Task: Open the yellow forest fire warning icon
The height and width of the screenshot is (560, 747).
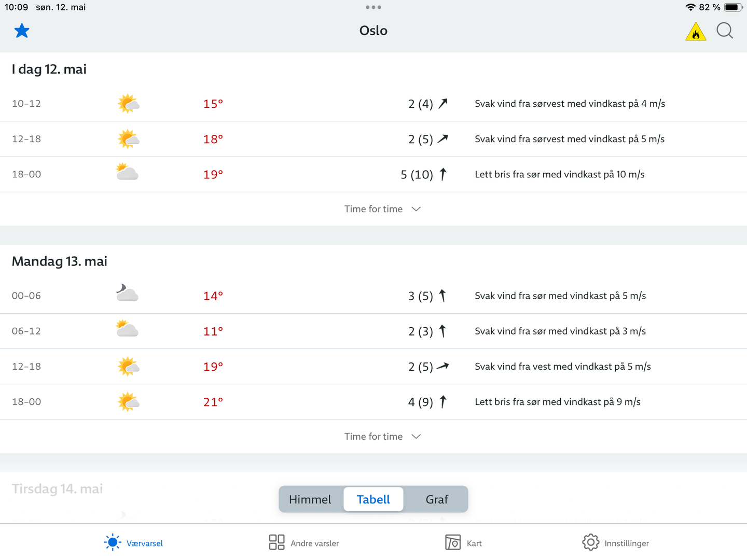Action: [696, 32]
